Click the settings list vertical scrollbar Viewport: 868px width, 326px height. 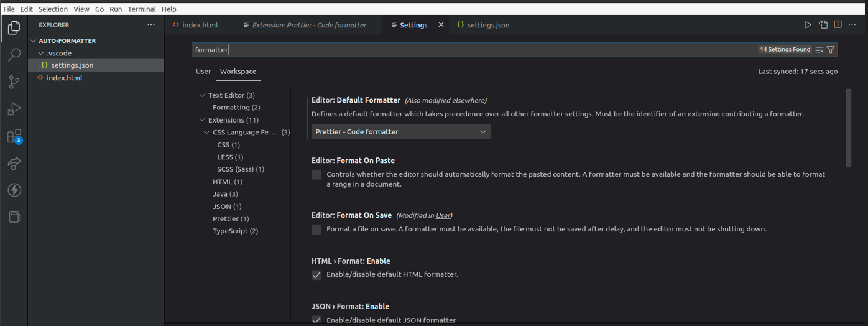point(848,128)
